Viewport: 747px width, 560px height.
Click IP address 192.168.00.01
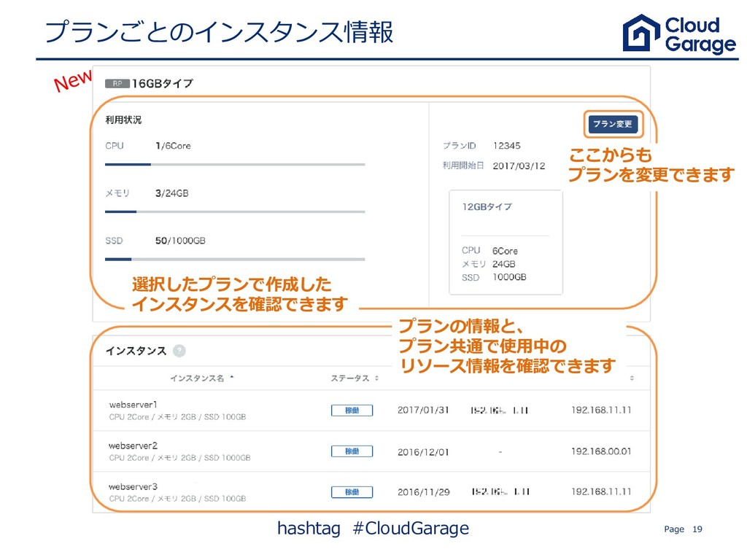point(601,451)
